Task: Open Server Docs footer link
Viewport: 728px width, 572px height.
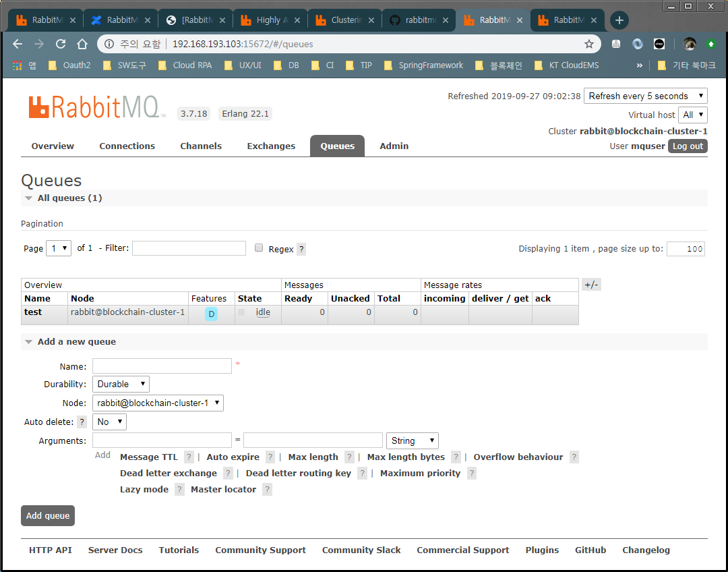Action: pyautogui.click(x=115, y=550)
